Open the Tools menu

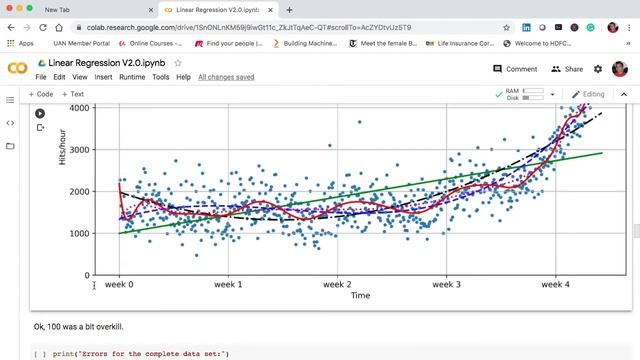(161, 77)
